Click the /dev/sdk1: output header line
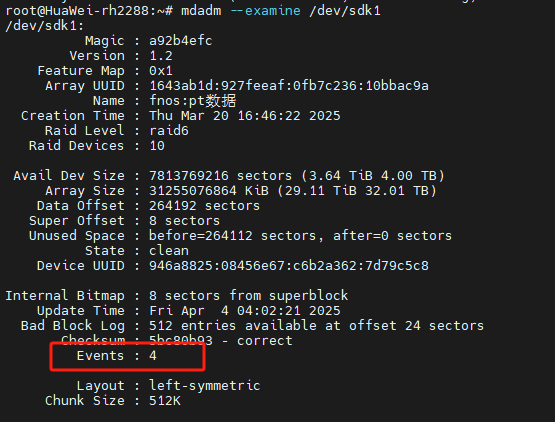 click(45, 26)
